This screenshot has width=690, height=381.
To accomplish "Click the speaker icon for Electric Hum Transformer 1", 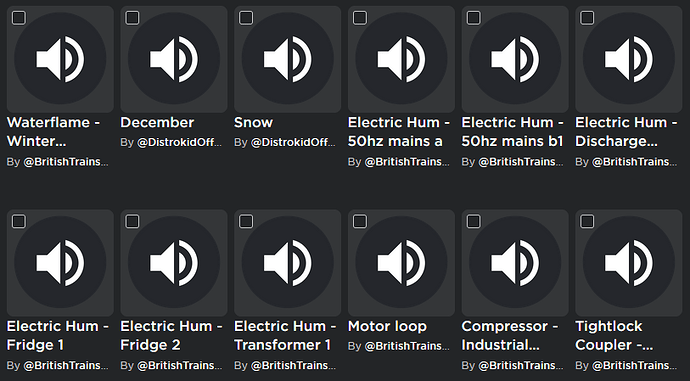I will point(287,263).
